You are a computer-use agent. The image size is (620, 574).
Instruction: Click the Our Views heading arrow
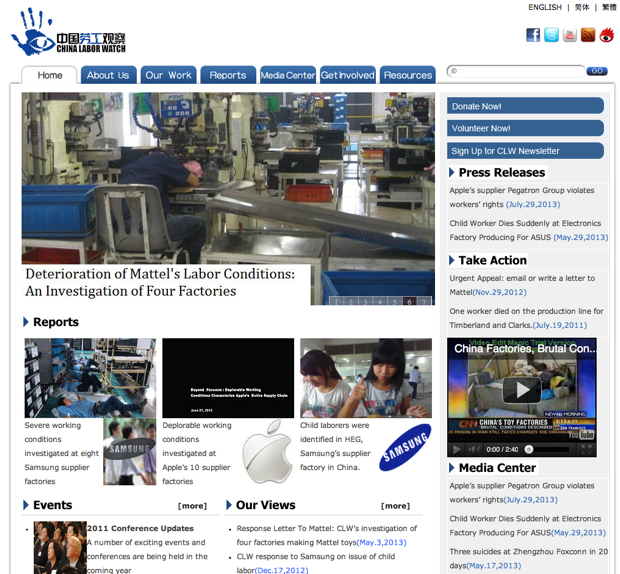coord(229,505)
